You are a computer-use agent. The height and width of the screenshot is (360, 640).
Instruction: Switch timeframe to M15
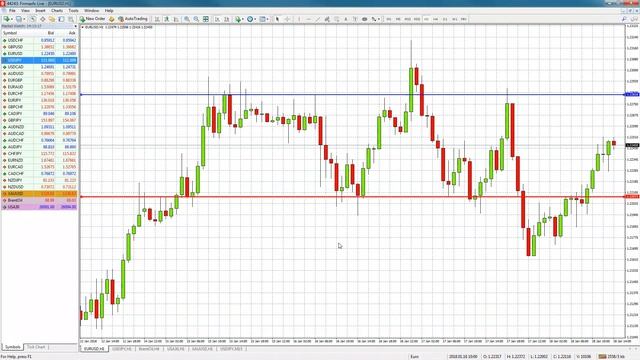407,19
